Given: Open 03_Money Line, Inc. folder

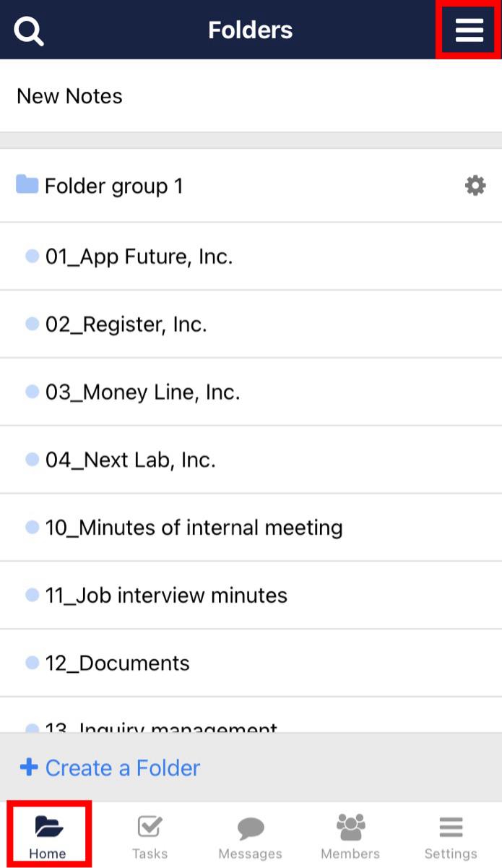Looking at the screenshot, I should (x=142, y=392).
